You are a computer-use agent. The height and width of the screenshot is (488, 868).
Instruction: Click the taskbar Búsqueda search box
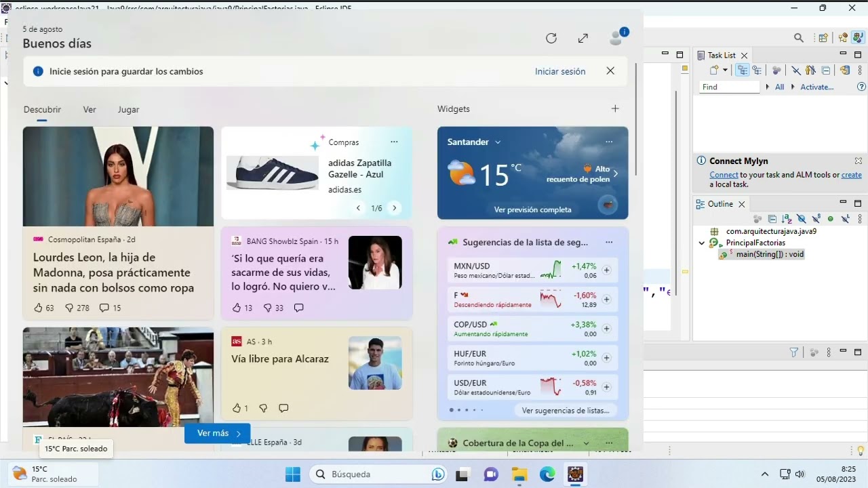tap(380, 474)
